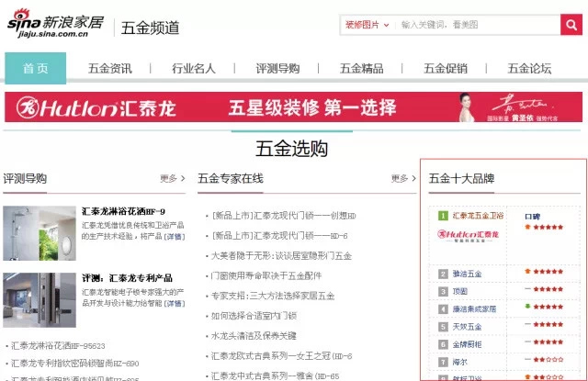The height and width of the screenshot is (381, 588).
Task: Click the rank 1 green badge
Action: [443, 216]
